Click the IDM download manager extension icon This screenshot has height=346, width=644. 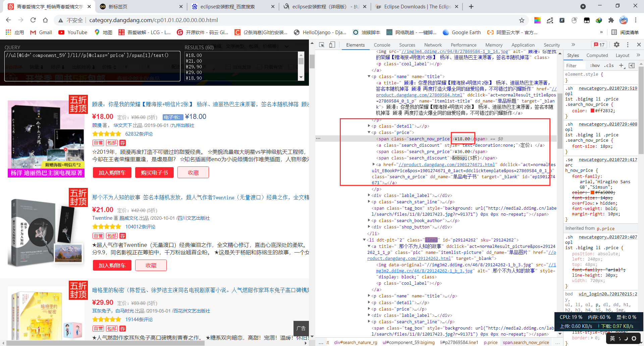[599, 20]
